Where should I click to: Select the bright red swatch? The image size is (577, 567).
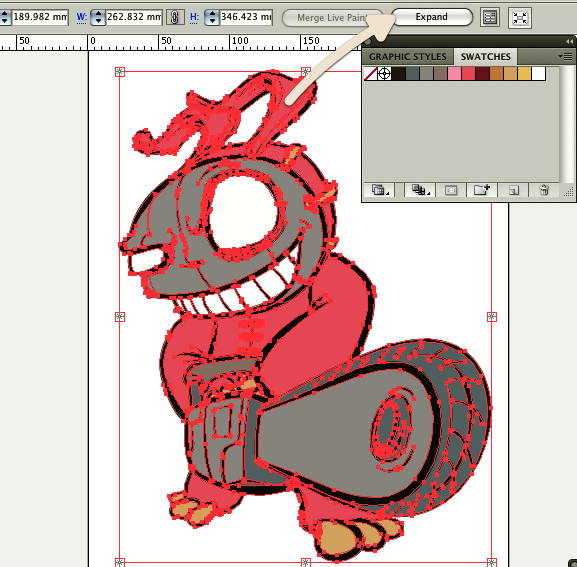click(468, 74)
